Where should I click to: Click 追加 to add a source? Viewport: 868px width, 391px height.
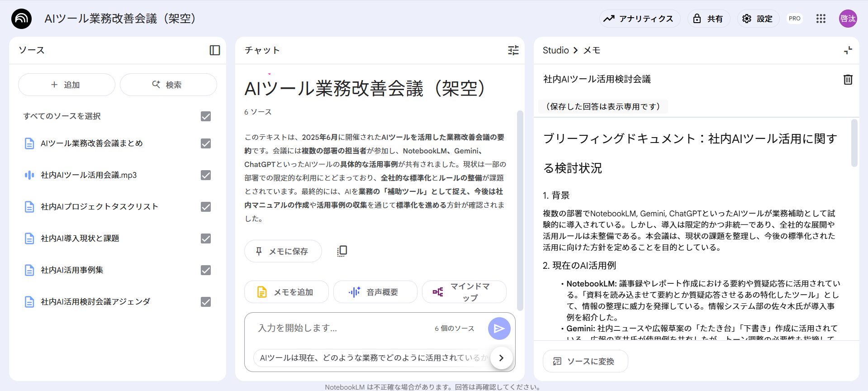[x=66, y=85]
